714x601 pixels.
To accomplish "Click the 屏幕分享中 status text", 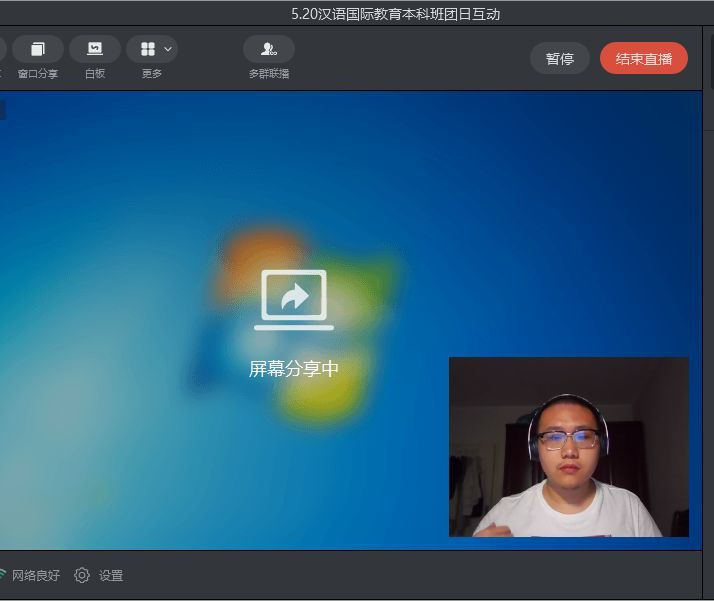I will (294, 369).
